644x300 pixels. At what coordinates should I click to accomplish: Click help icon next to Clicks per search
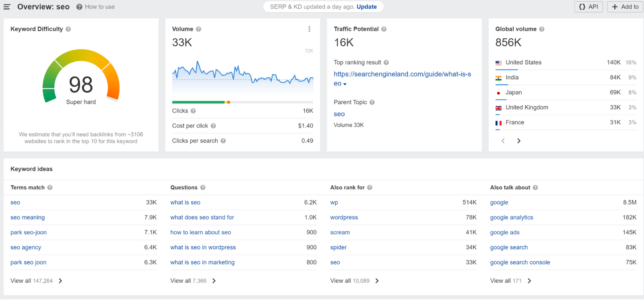tap(223, 141)
